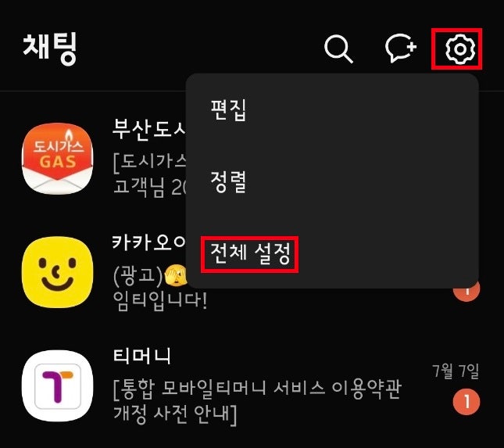Tap the yellow smiley Kakao profile icon

click(x=58, y=272)
